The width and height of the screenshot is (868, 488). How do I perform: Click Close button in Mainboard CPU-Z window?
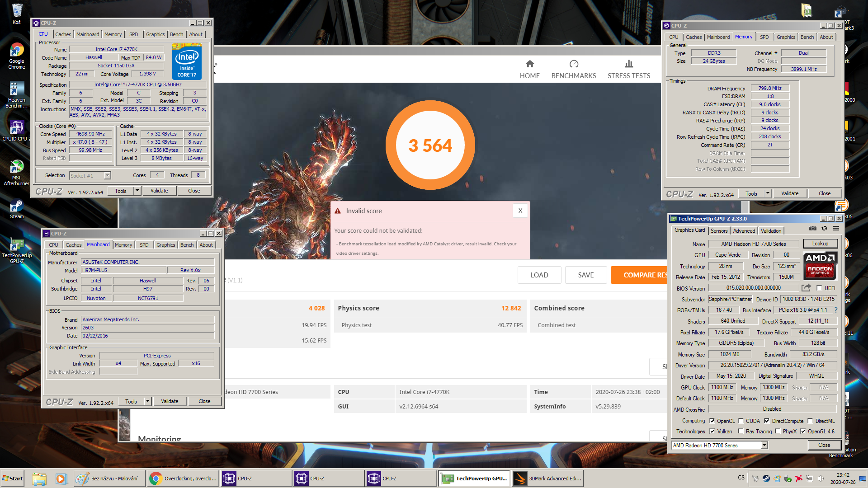click(204, 401)
